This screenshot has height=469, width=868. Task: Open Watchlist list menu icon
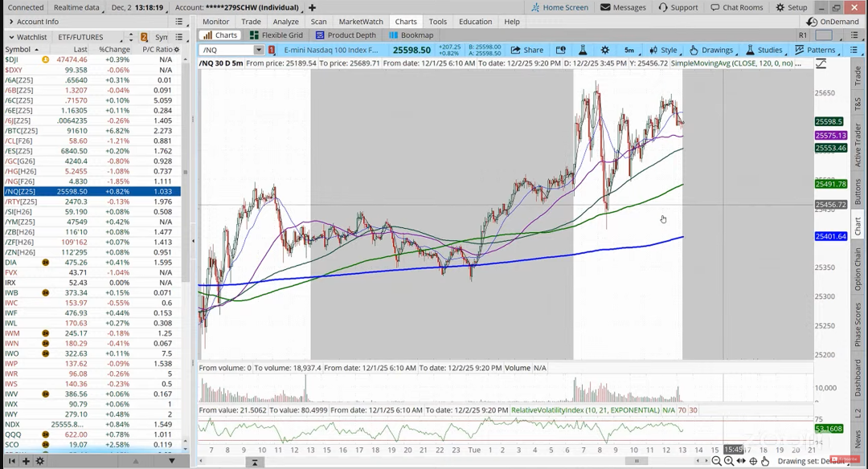[x=178, y=37]
